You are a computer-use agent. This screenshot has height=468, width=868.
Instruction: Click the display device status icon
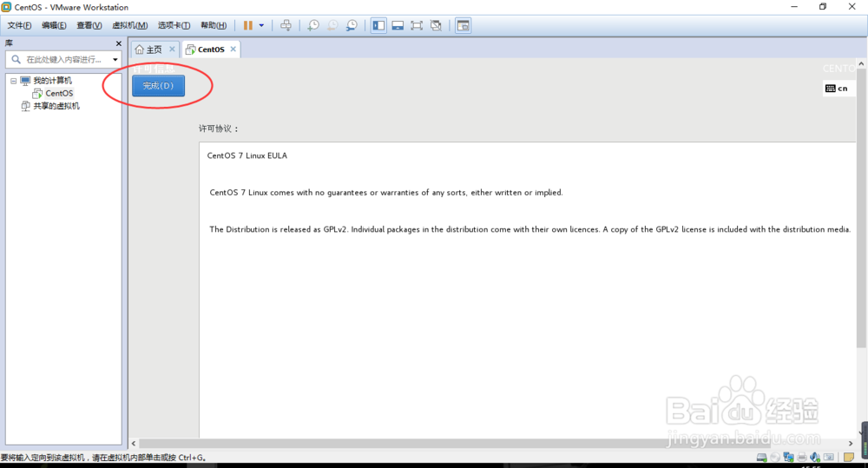click(x=829, y=458)
